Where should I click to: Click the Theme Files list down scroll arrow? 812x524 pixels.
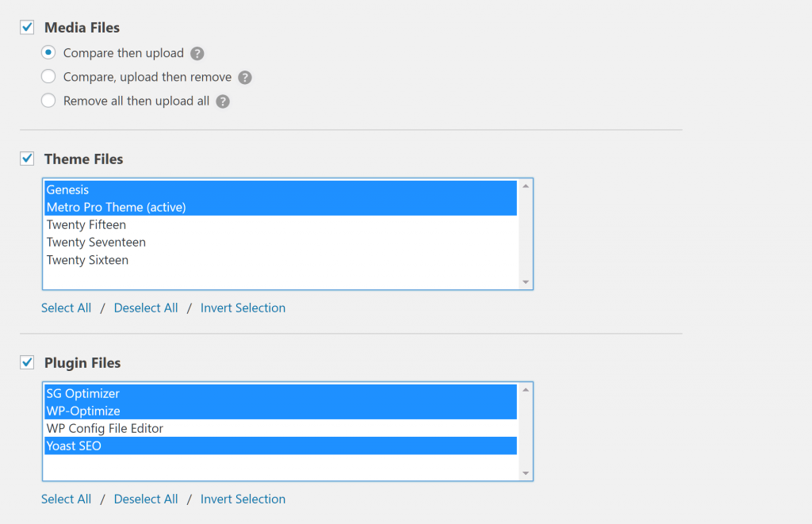pyautogui.click(x=525, y=281)
